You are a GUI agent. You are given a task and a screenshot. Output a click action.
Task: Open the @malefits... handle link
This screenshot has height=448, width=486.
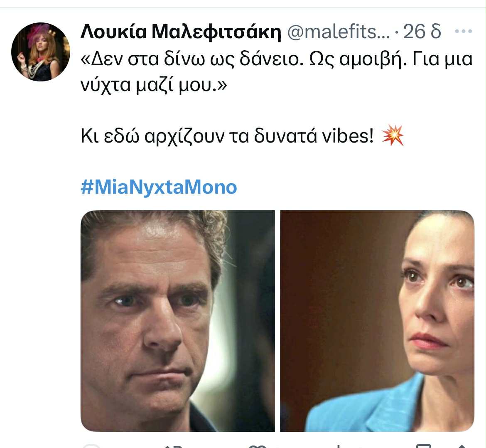tap(339, 32)
